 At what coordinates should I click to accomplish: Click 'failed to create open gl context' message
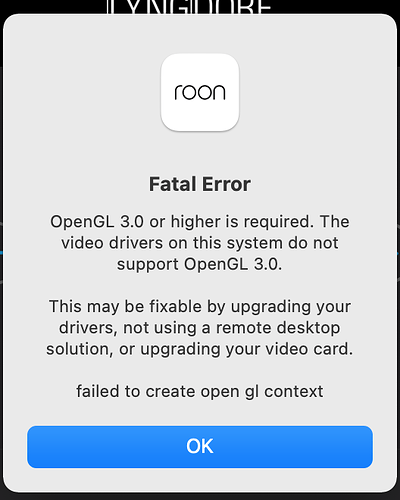[200, 392]
